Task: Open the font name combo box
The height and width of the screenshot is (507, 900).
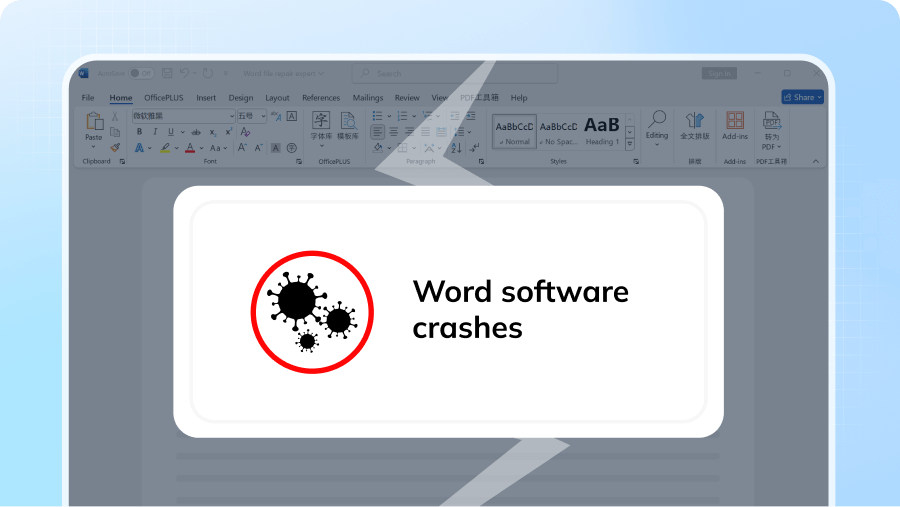Action: [x=184, y=116]
